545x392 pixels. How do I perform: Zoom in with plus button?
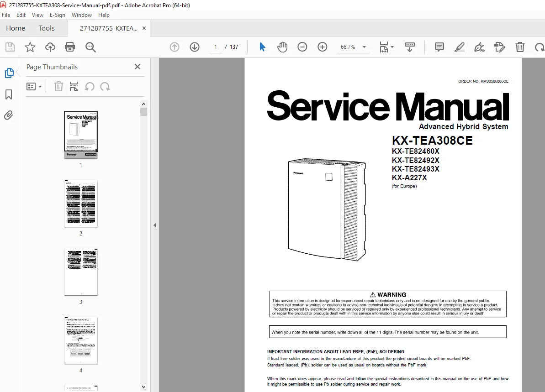[323, 47]
